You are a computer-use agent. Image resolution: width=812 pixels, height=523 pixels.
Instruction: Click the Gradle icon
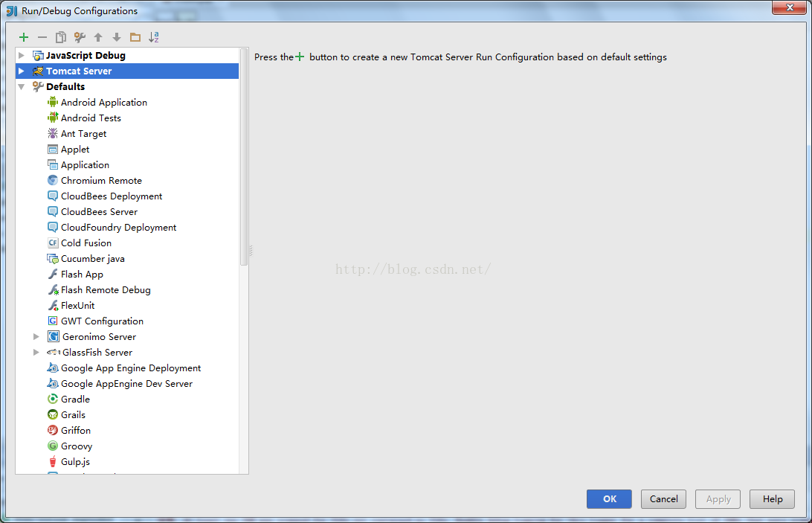(53, 399)
